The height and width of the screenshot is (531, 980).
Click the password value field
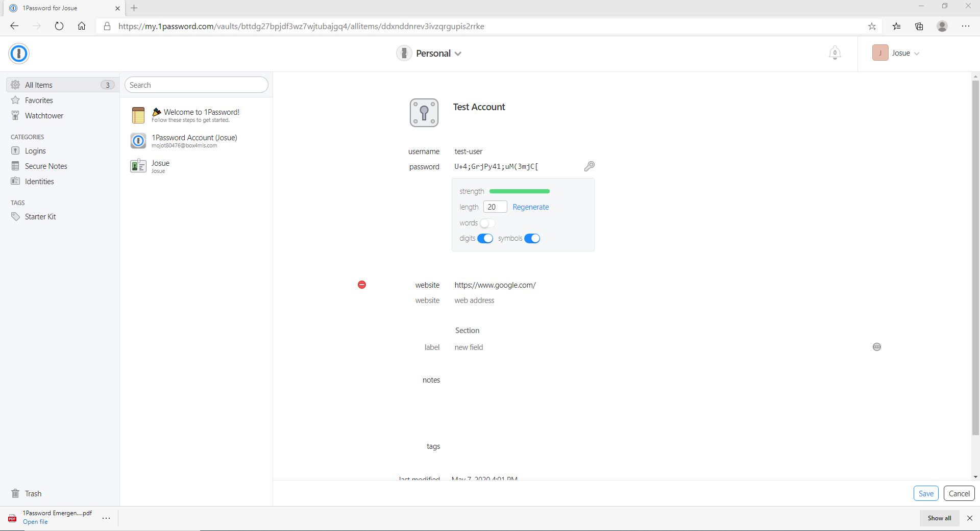(496, 166)
